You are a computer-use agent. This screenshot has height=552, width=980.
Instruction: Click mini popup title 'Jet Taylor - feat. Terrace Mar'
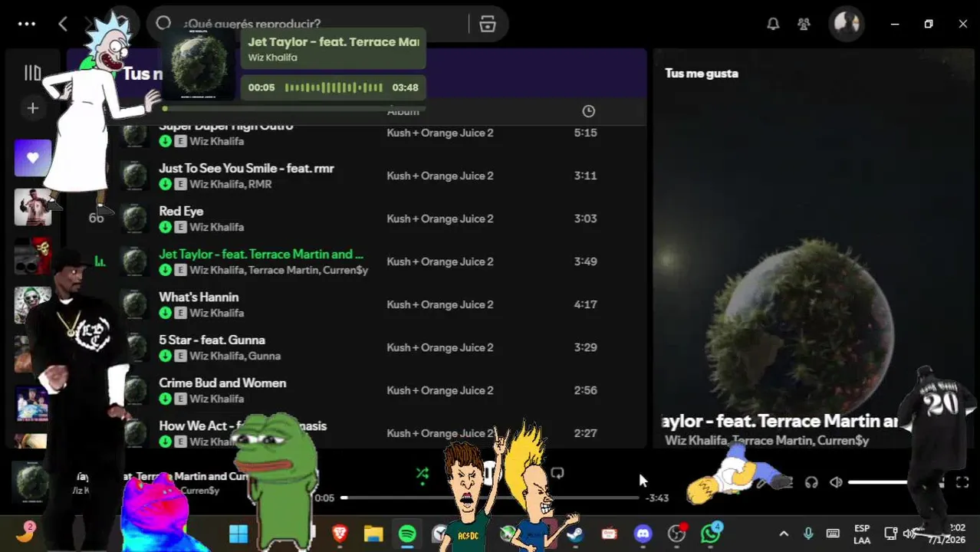334,41
